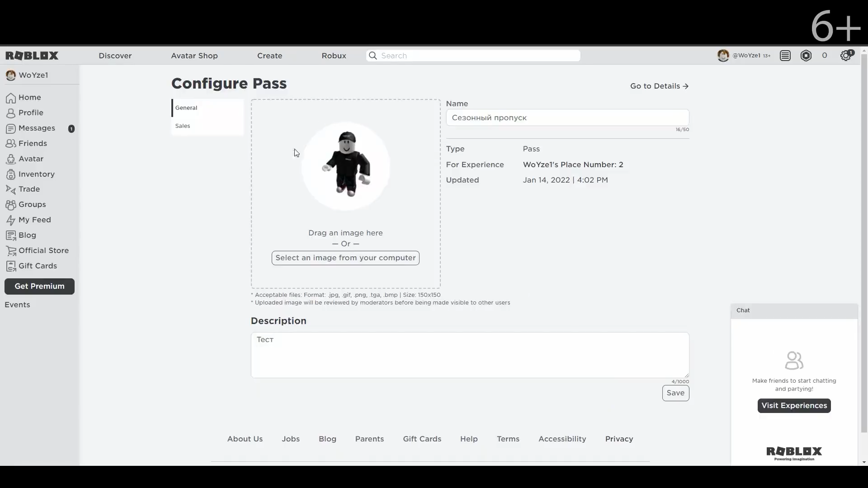This screenshot has height=488, width=868.
Task: Switch to the Sales tab
Action: point(183,126)
